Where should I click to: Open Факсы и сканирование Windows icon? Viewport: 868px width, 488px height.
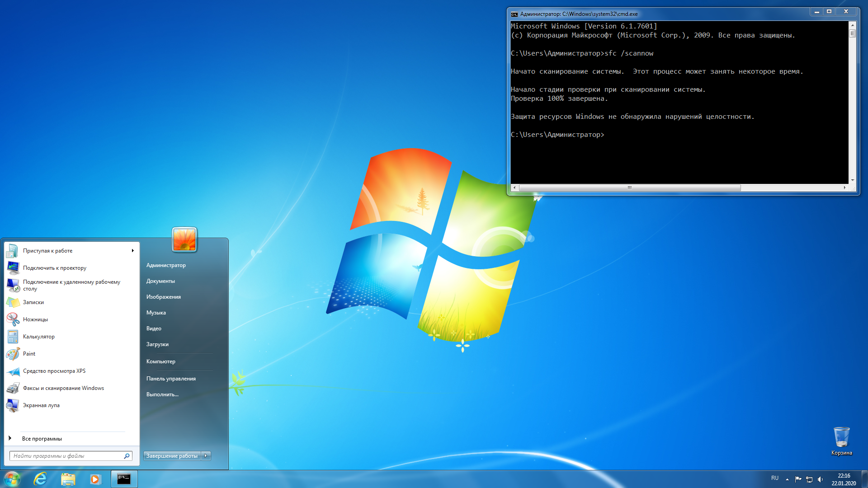[13, 388]
